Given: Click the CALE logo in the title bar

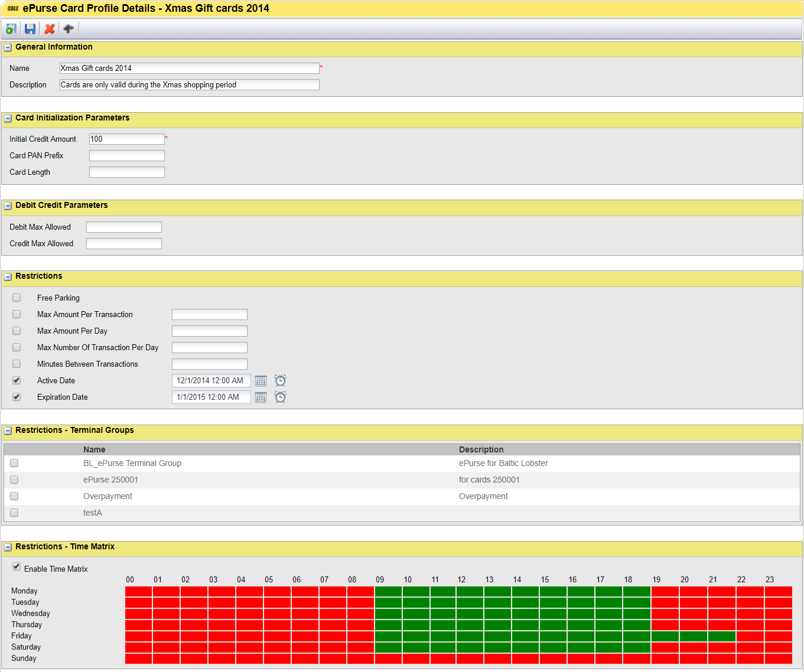Looking at the screenshot, I should click(13, 8).
